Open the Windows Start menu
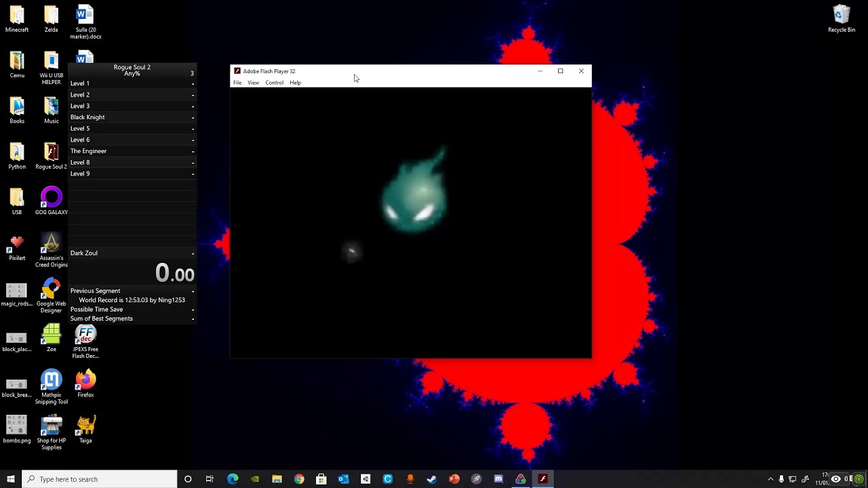This screenshot has width=868, height=488. (x=11, y=479)
